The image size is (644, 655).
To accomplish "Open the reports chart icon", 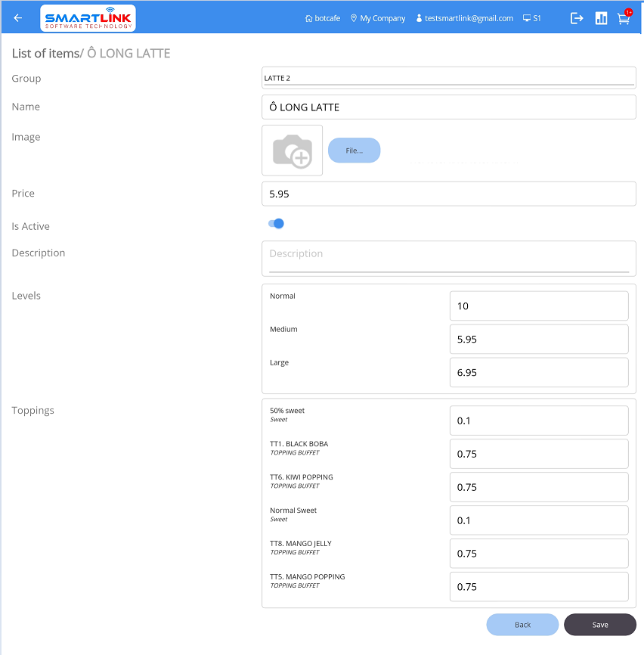I will 601,18.
